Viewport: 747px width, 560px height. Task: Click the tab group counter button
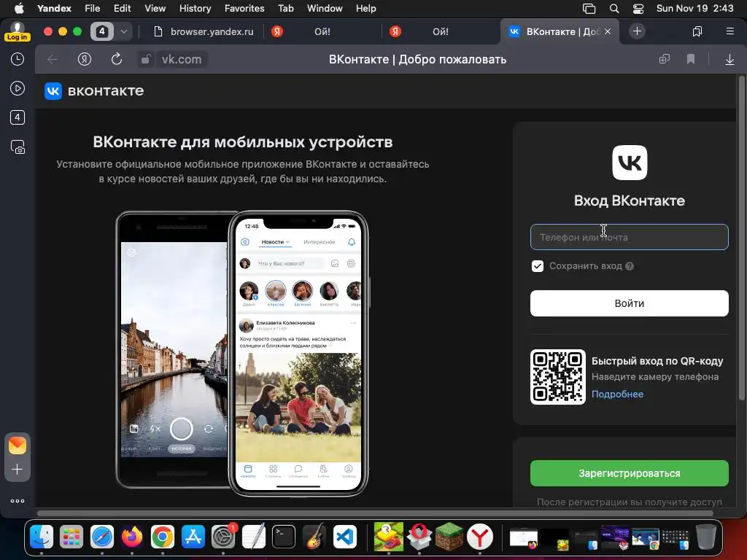click(102, 31)
